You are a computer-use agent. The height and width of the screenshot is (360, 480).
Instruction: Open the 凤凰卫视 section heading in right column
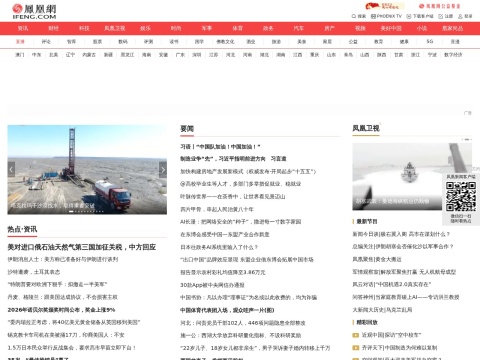366,128
